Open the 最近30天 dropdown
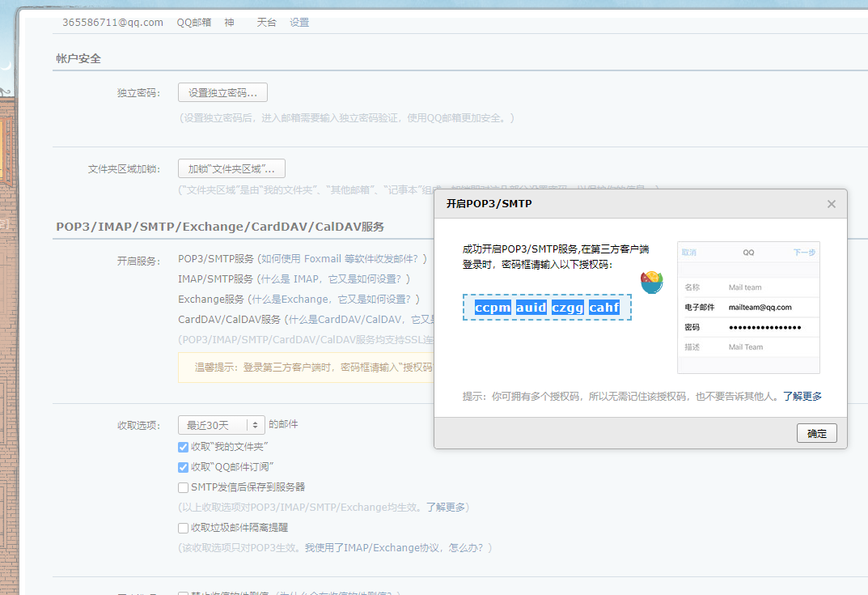Screen dimensions: 868x595 tap(222, 425)
